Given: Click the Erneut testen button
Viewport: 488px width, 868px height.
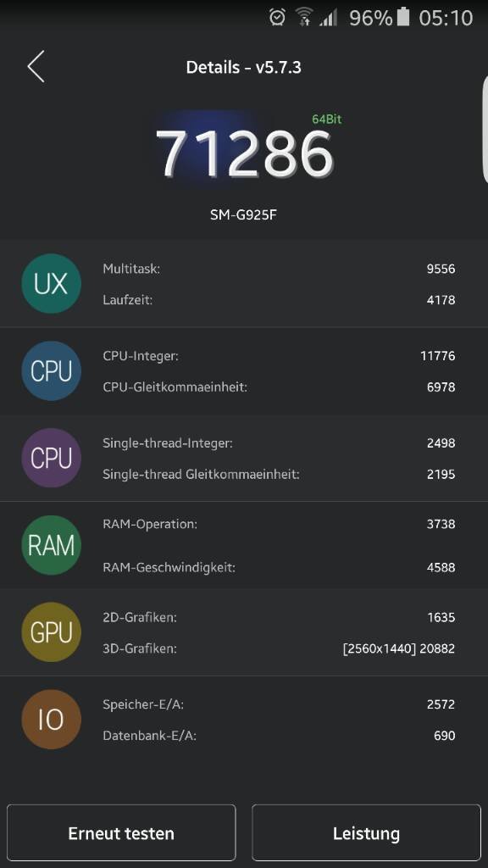Looking at the screenshot, I should (x=121, y=833).
